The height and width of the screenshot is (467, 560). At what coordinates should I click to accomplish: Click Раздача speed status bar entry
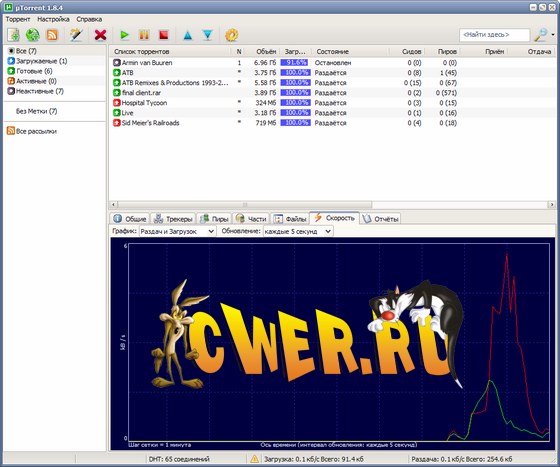pos(462,459)
